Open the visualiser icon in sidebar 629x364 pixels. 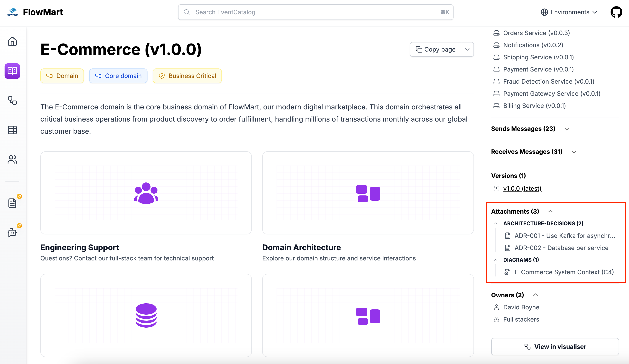tap(12, 101)
